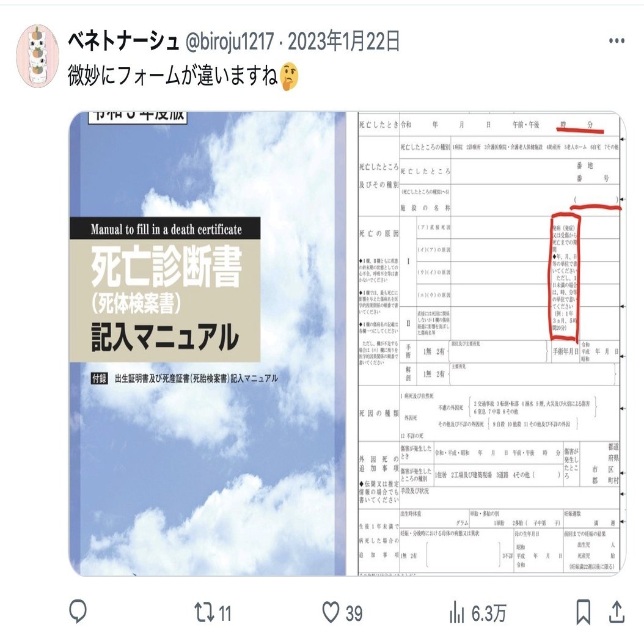Like the tweet with heart icon
Screen dimensions: 644x644
[x=331, y=612]
